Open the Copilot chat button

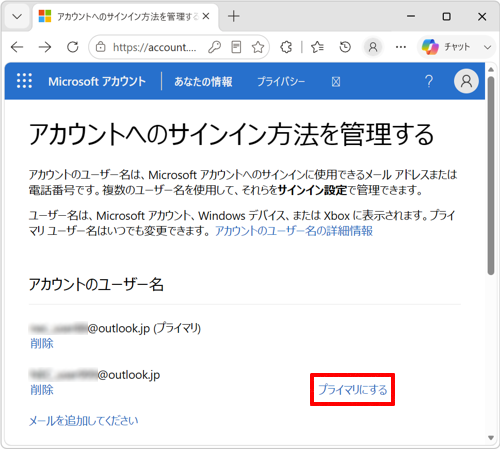click(446, 47)
